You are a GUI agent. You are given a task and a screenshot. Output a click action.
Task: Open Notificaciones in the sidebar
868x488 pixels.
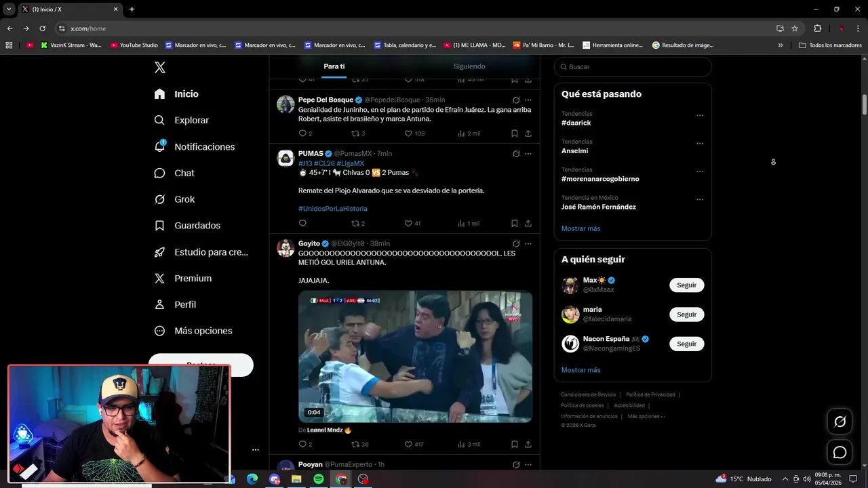point(194,146)
